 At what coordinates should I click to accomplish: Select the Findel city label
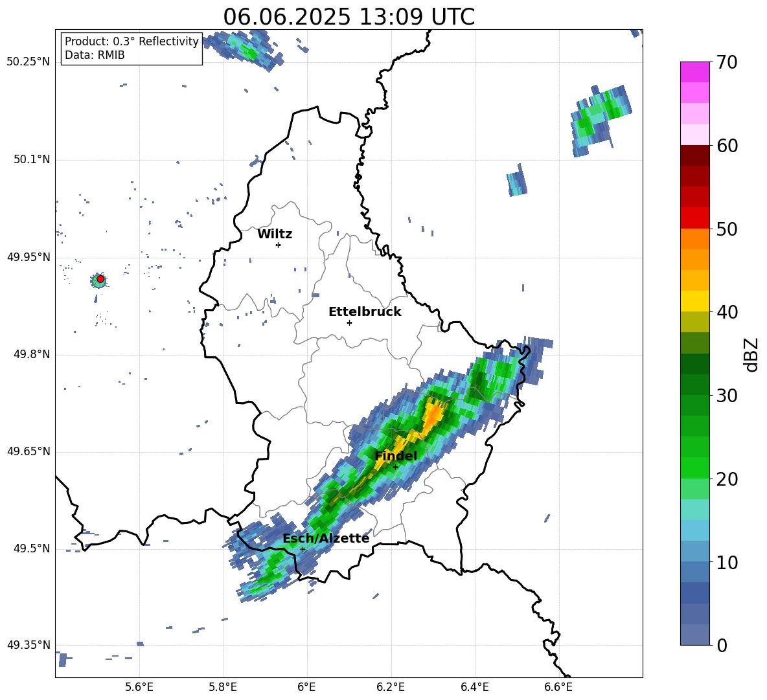coord(396,456)
